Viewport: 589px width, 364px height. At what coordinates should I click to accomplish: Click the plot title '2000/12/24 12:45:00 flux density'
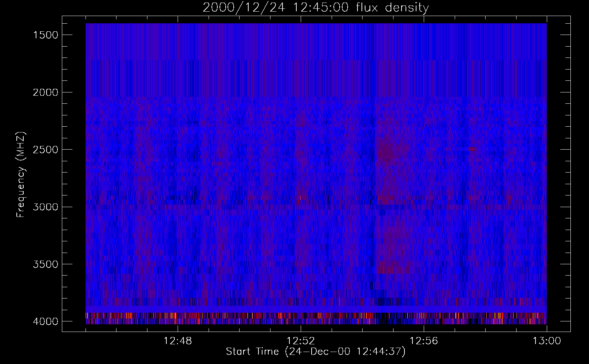(316, 7)
